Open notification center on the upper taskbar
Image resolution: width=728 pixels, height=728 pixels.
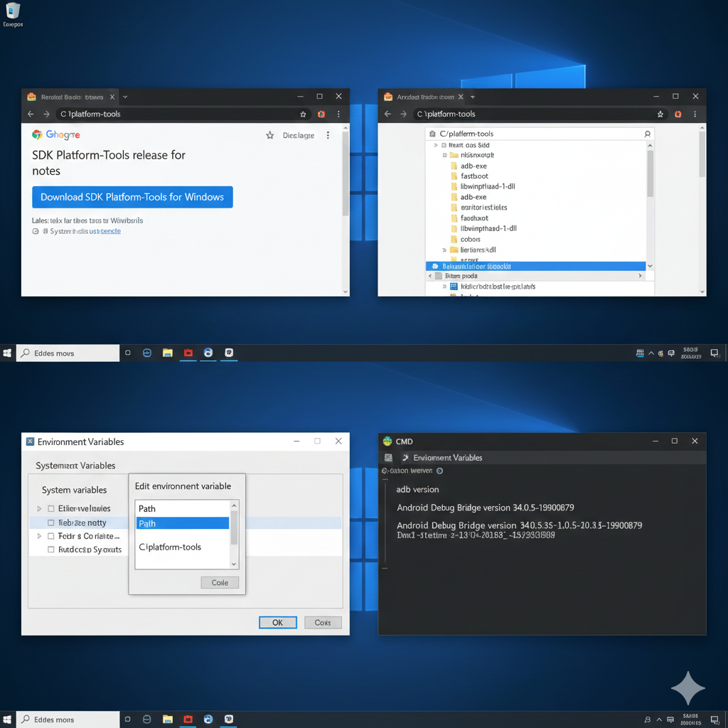(714, 354)
